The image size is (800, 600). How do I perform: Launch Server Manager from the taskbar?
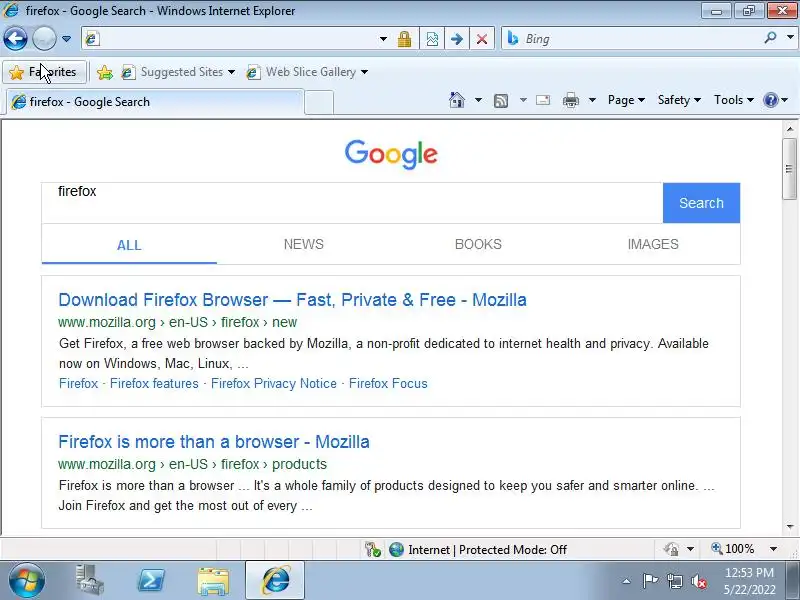[90, 580]
